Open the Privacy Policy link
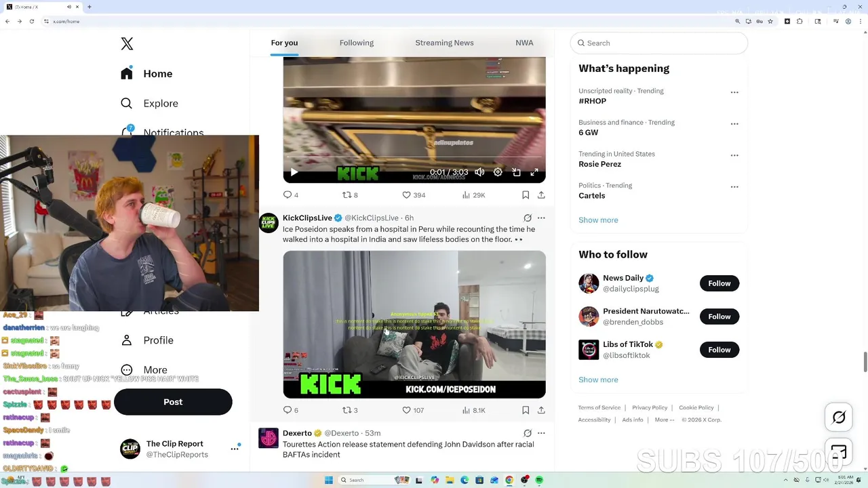The height and width of the screenshot is (488, 868). [650, 408]
